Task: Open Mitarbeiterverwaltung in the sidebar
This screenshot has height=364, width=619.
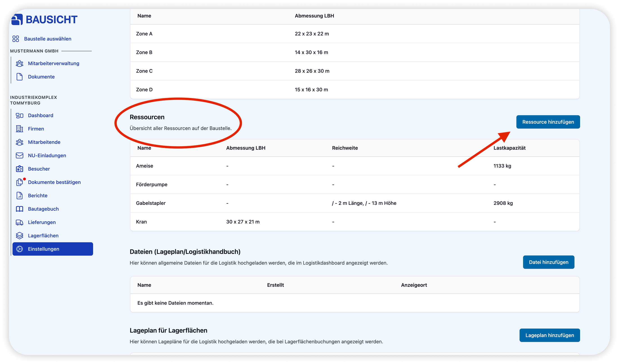Action: pyautogui.click(x=54, y=63)
